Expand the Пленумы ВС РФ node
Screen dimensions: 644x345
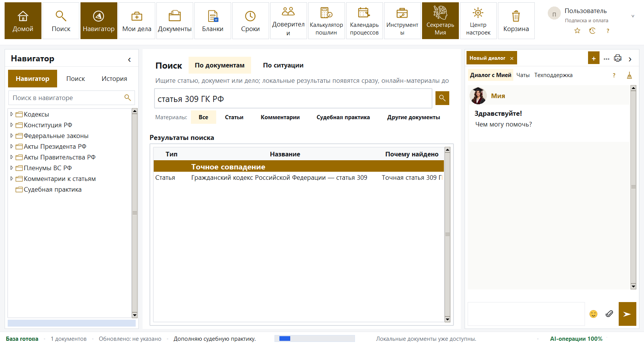click(11, 168)
